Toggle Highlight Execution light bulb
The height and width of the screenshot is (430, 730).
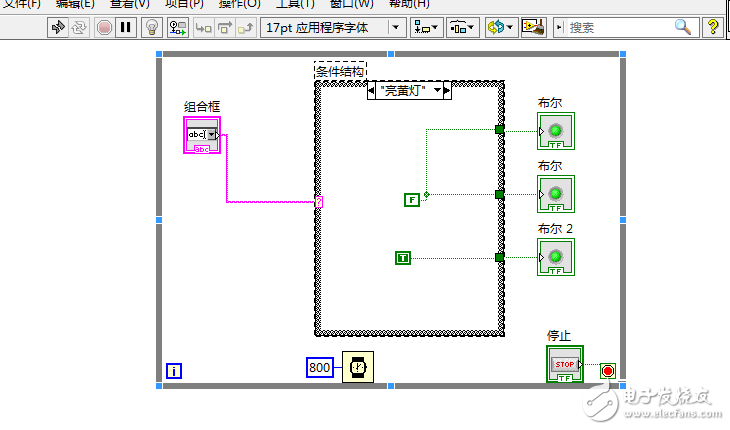click(151, 27)
